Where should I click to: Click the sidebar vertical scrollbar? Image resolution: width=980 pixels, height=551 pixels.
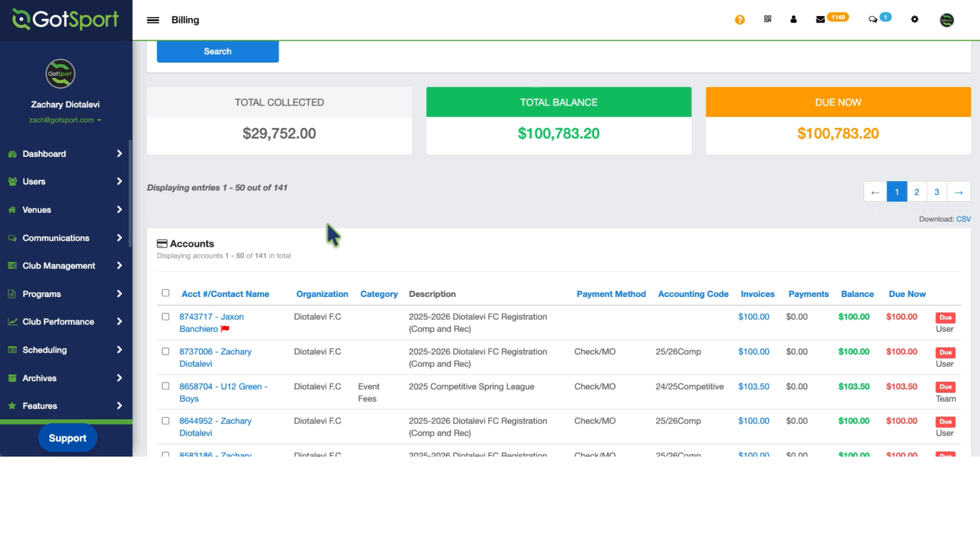130,194
